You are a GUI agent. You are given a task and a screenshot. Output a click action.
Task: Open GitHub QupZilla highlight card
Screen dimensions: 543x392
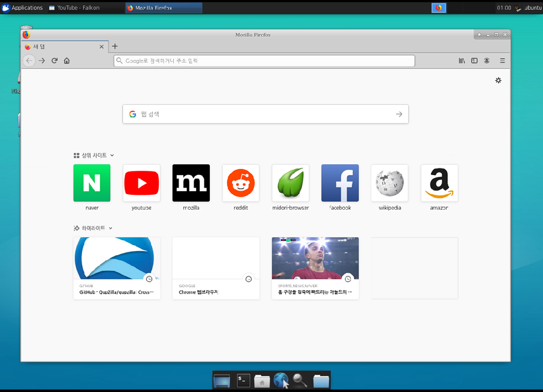(x=117, y=268)
